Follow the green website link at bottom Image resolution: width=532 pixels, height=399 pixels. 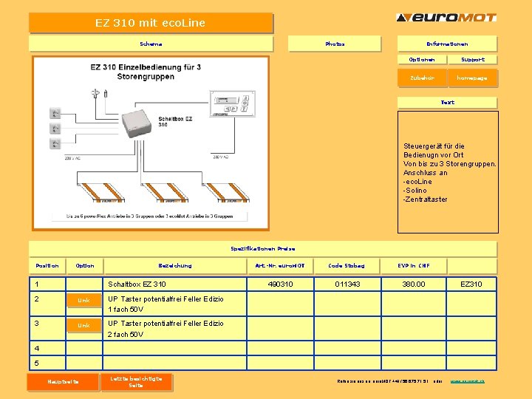click(x=467, y=381)
